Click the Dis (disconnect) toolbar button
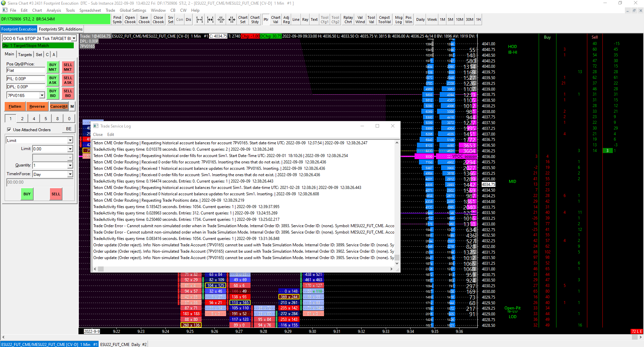This screenshot has width=644, height=347. [189, 19]
